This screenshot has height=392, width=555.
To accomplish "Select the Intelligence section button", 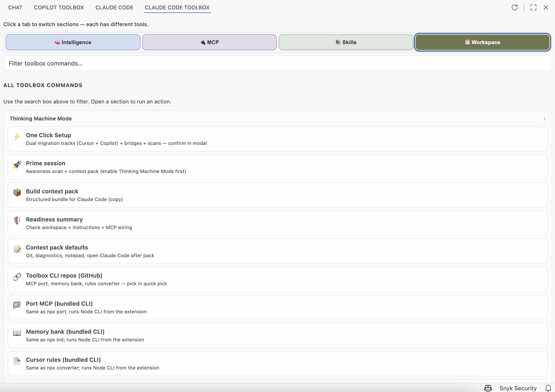I will click(x=73, y=42).
